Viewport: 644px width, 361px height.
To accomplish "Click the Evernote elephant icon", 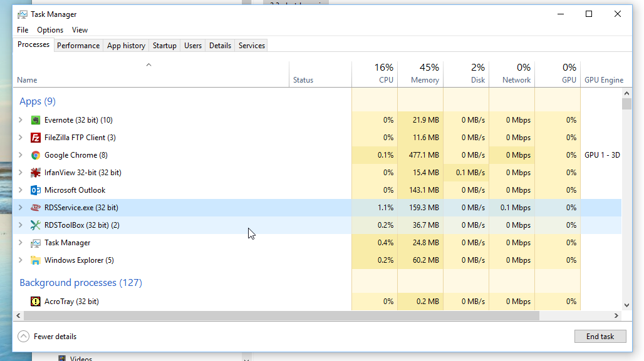I will pos(36,120).
